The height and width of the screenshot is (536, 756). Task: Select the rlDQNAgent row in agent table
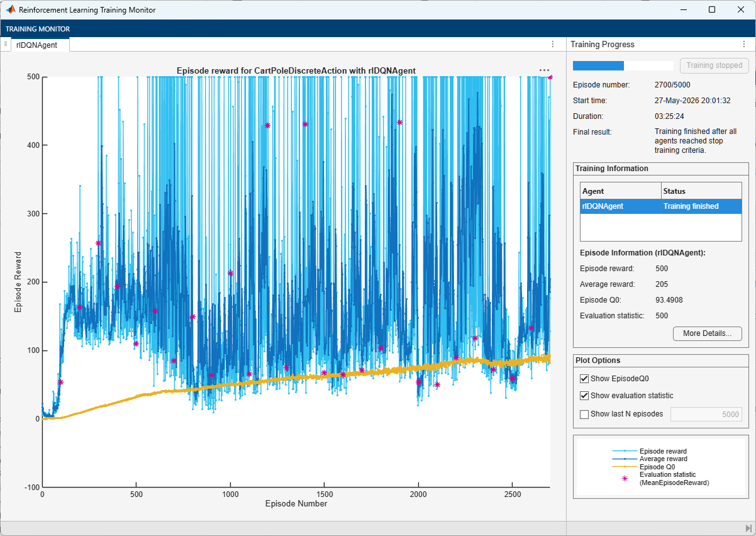pyautogui.click(x=661, y=206)
